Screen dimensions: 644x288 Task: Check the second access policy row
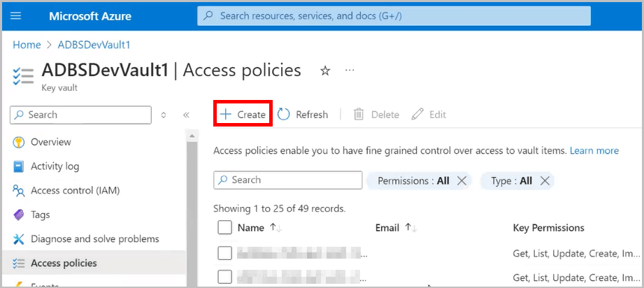224,277
